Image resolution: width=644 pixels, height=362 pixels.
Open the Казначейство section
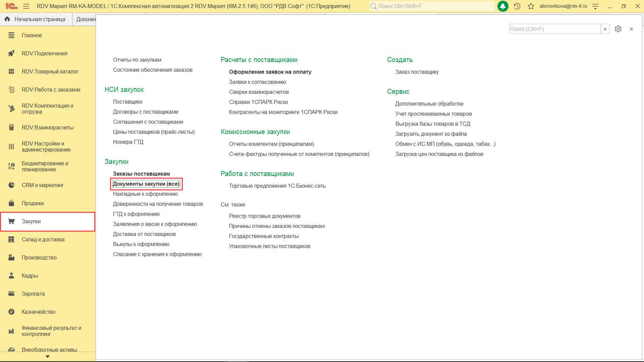pos(39,312)
